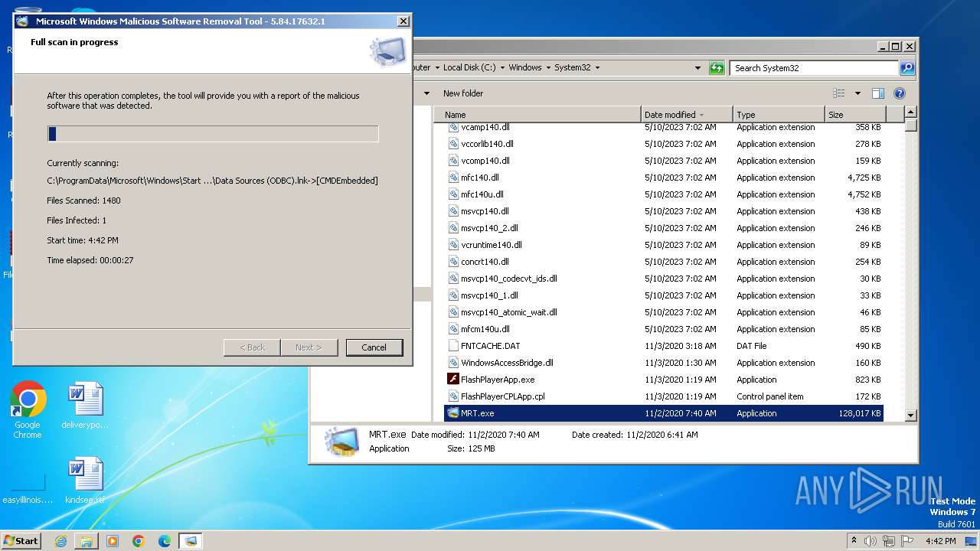Click the clock showing 4:42 PM
Viewport: 980px width, 551px height.
[x=940, y=541]
